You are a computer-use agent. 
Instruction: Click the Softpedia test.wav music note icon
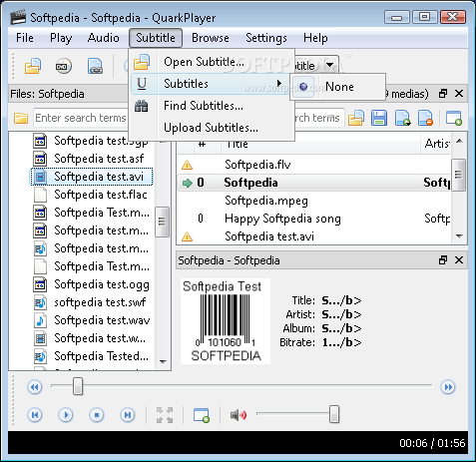point(40,320)
